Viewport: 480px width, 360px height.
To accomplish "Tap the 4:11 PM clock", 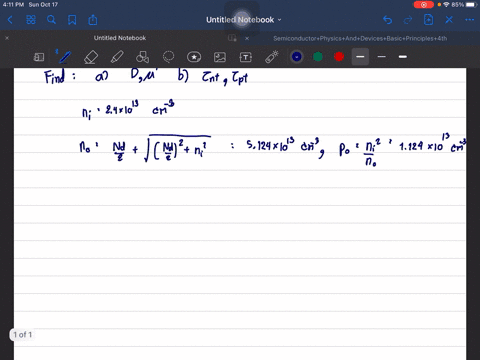I will (x=13, y=5).
